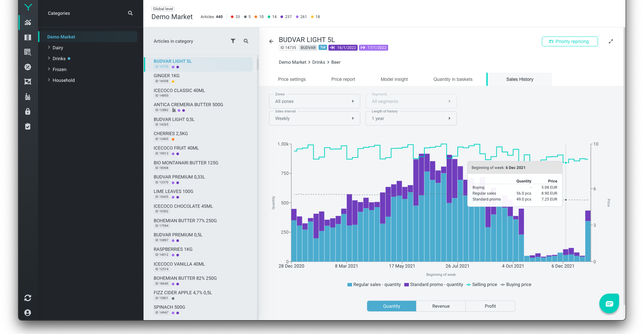Viewport: 644px width, 334px height.
Task: Open the pricing analytics sidebar icon
Action: [x=28, y=22]
